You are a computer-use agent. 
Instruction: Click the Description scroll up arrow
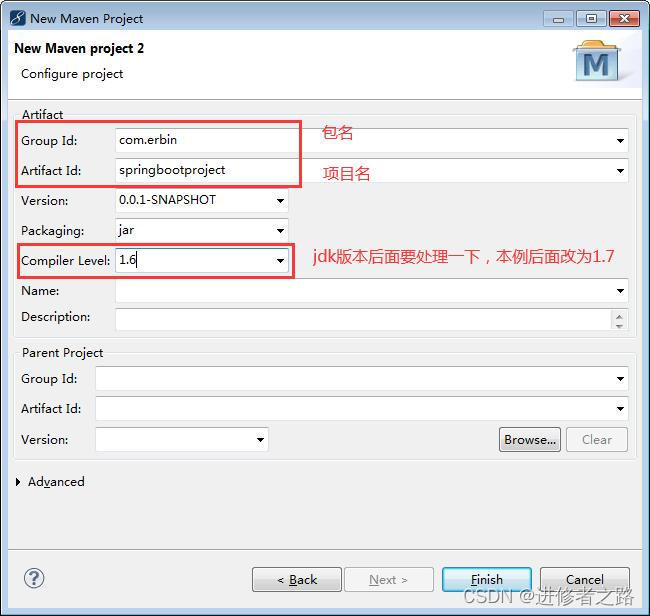[x=619, y=317]
